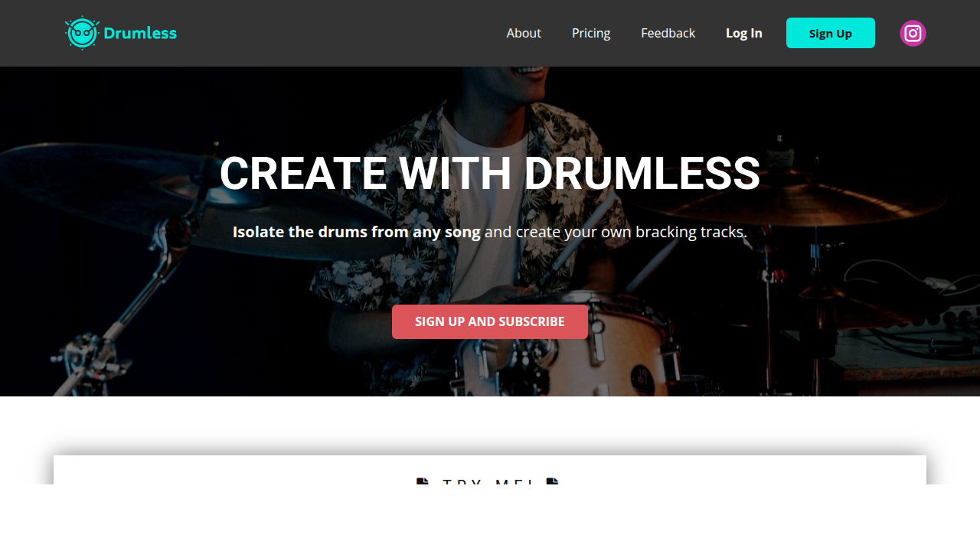Click file icon right of TRY ME

[553, 481]
